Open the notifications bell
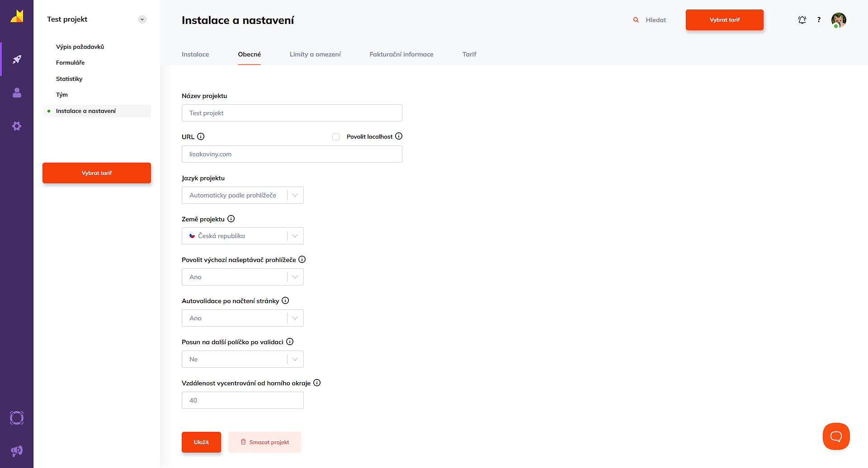 [802, 20]
